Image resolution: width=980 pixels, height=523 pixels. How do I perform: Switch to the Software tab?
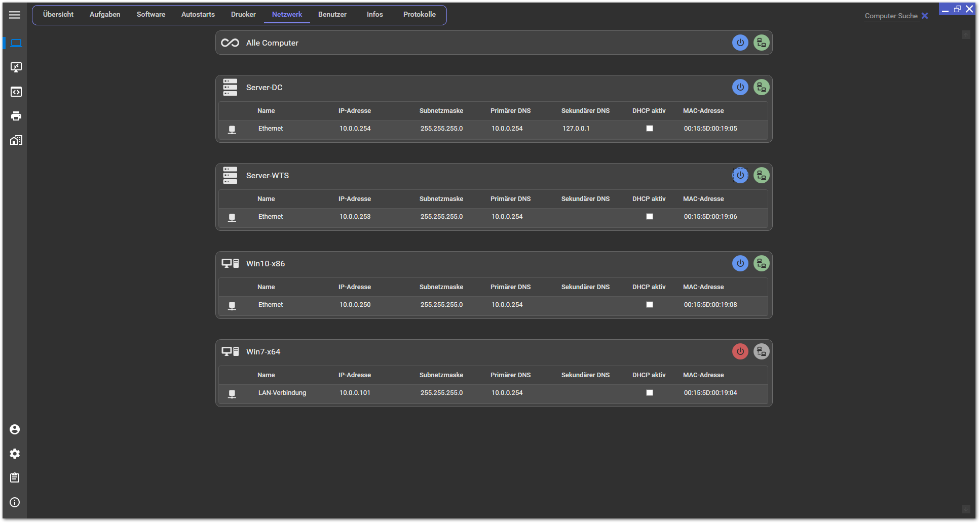151,15
